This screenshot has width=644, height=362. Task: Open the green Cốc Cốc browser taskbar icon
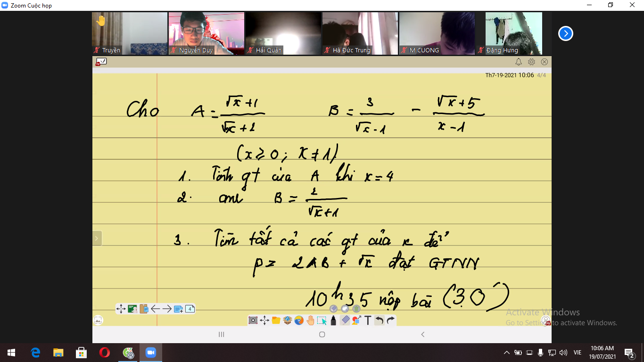coord(128,353)
